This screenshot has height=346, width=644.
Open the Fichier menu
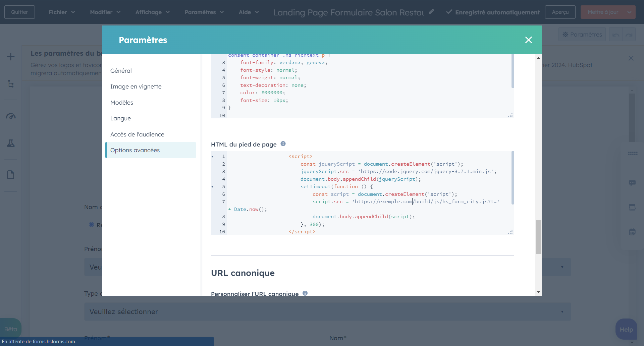coord(62,12)
